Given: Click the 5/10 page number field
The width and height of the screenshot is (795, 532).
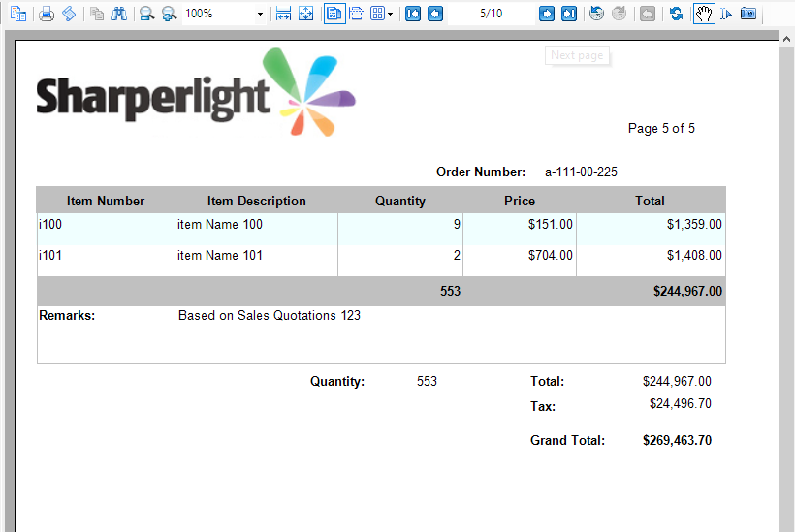Looking at the screenshot, I should point(492,14).
